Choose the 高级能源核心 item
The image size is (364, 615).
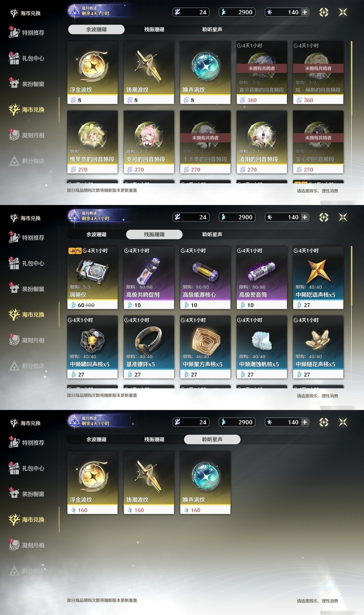click(x=205, y=278)
